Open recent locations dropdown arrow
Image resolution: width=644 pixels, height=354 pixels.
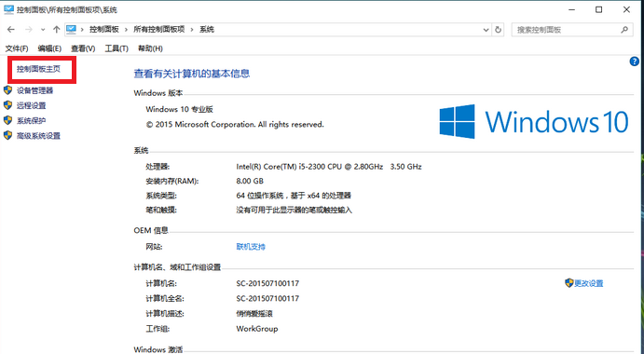point(43,30)
